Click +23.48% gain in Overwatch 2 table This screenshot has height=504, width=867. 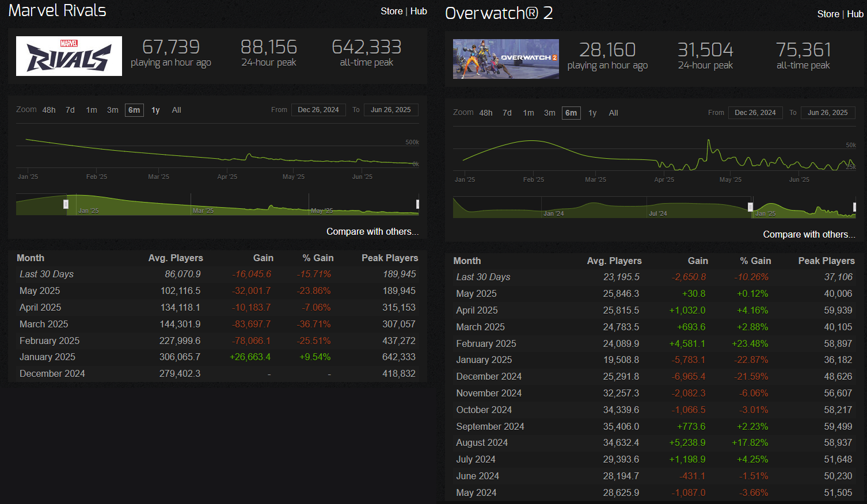pyautogui.click(x=750, y=343)
